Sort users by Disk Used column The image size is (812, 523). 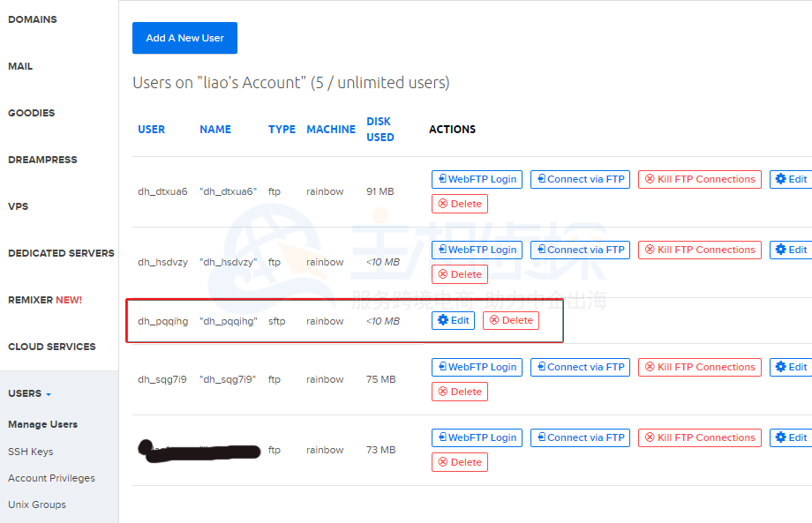coord(380,129)
